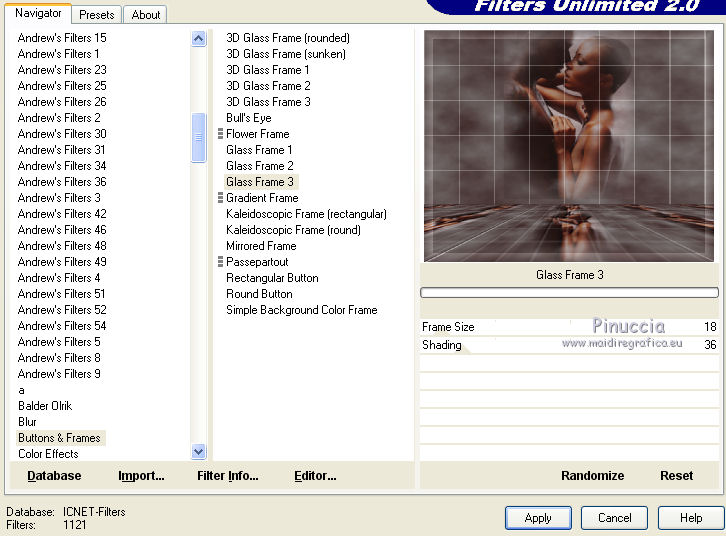This screenshot has height=536, width=726.
Task: Select Andrew's Filters 54 category
Action: [62, 325]
